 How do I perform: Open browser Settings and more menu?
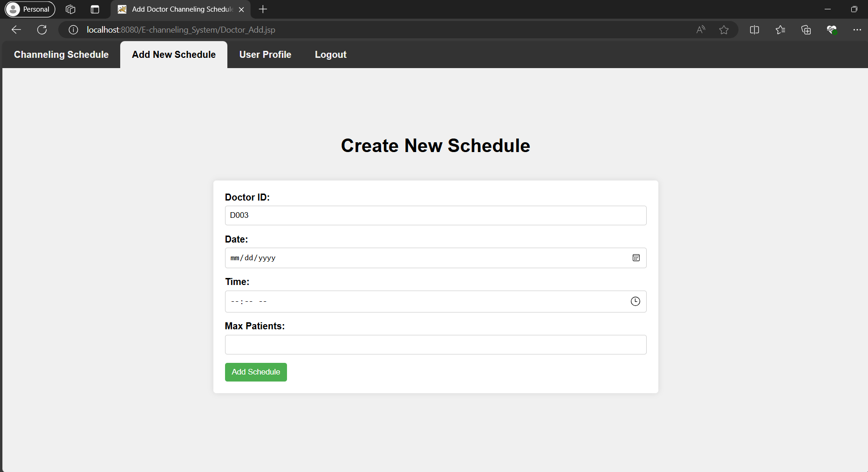click(857, 30)
